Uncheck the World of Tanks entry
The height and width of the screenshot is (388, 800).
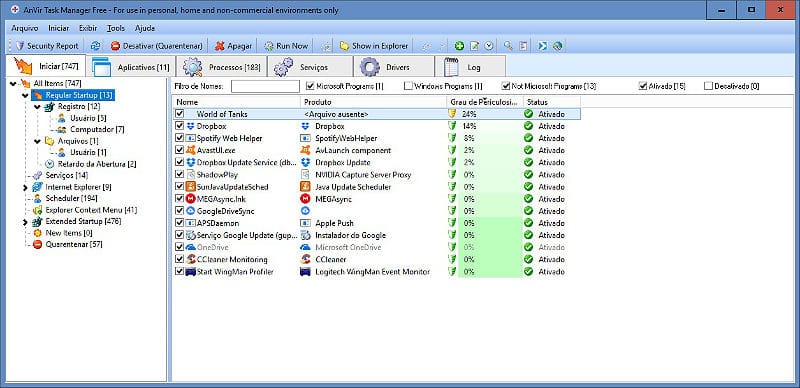[179, 114]
